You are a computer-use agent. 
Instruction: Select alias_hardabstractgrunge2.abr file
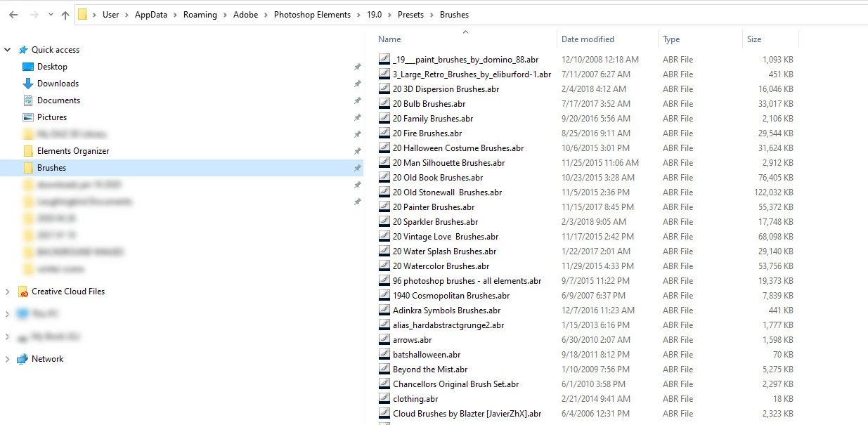[x=448, y=325]
